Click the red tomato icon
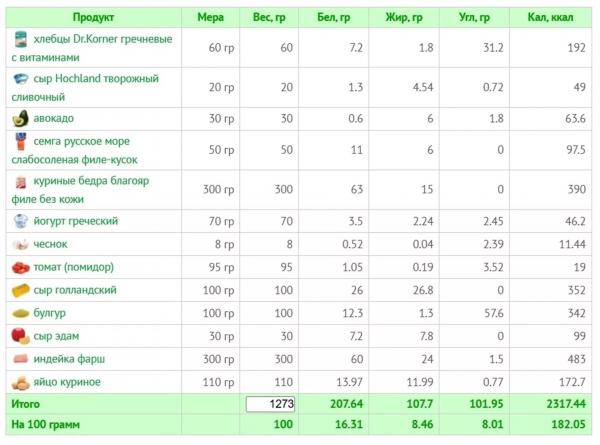 coord(21,267)
